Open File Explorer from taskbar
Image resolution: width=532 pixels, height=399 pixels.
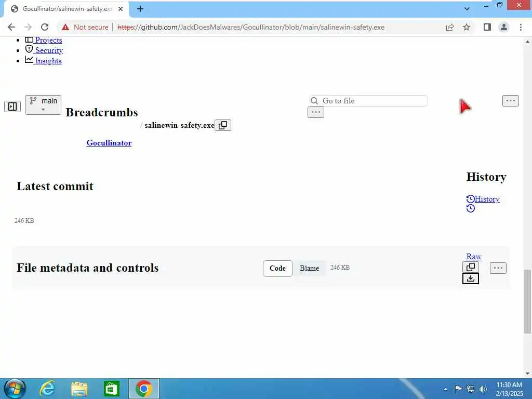pos(79,389)
